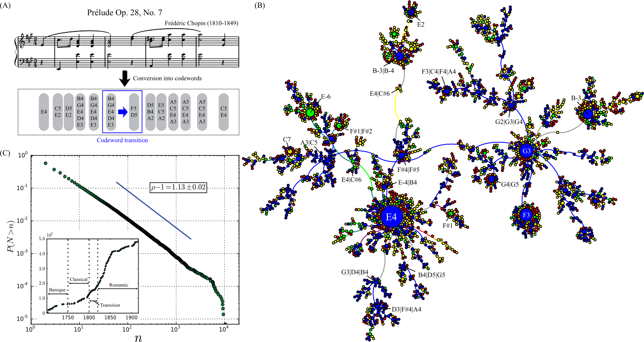The height and width of the screenshot is (342, 644).
Task: Click the panel label '(A)'
Action: (6, 6)
